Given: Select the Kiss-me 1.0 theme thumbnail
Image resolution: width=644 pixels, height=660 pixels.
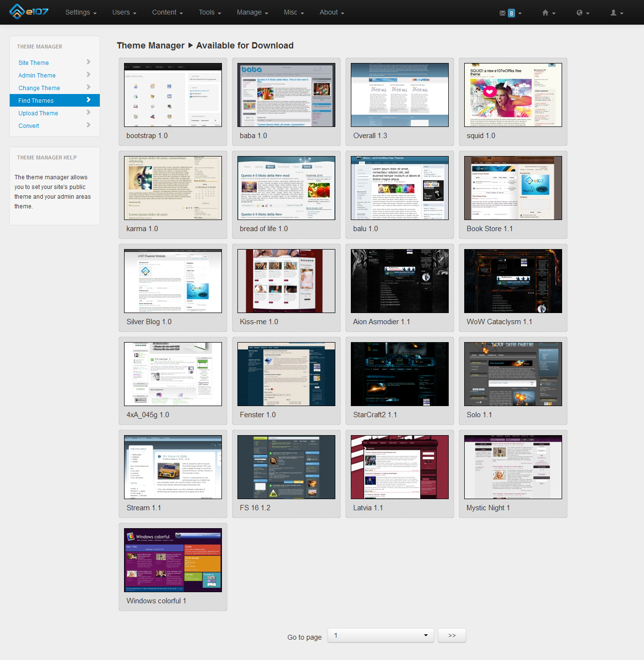Looking at the screenshot, I should [x=286, y=281].
